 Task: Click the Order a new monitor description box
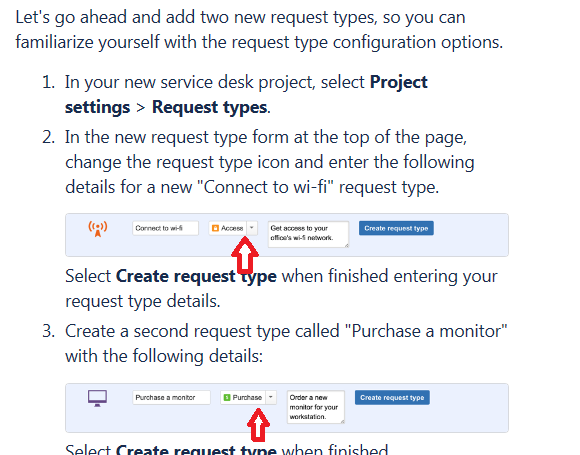[316, 407]
